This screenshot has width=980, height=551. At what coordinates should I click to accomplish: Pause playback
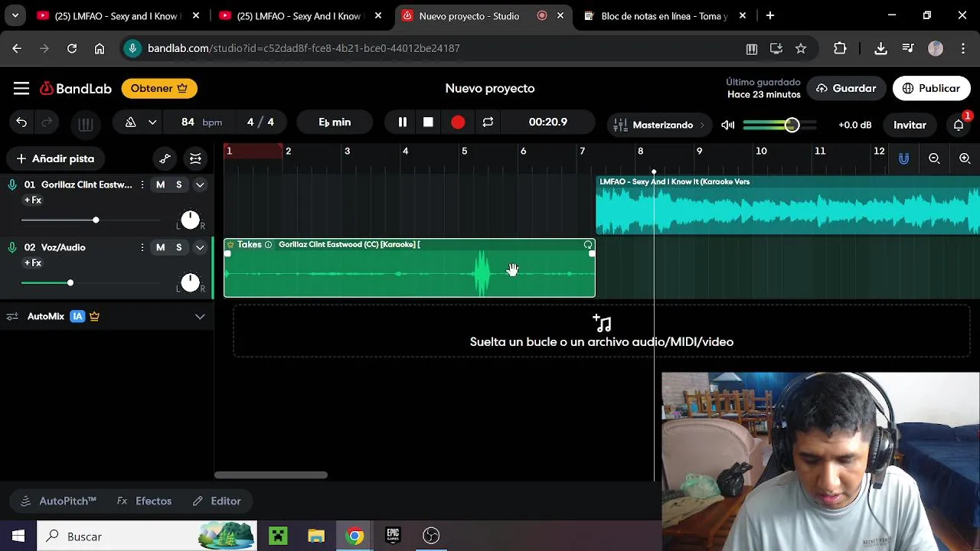pyautogui.click(x=402, y=122)
